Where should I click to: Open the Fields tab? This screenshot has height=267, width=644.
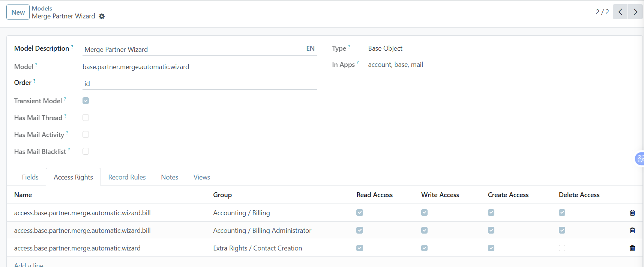30,177
